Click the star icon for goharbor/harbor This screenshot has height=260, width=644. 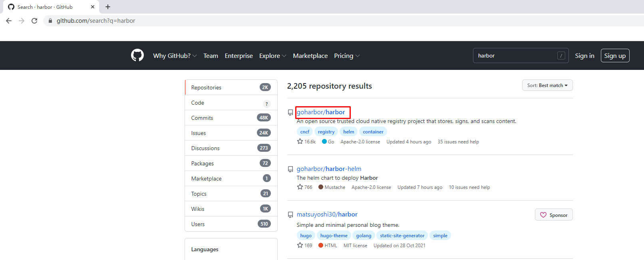(300, 141)
